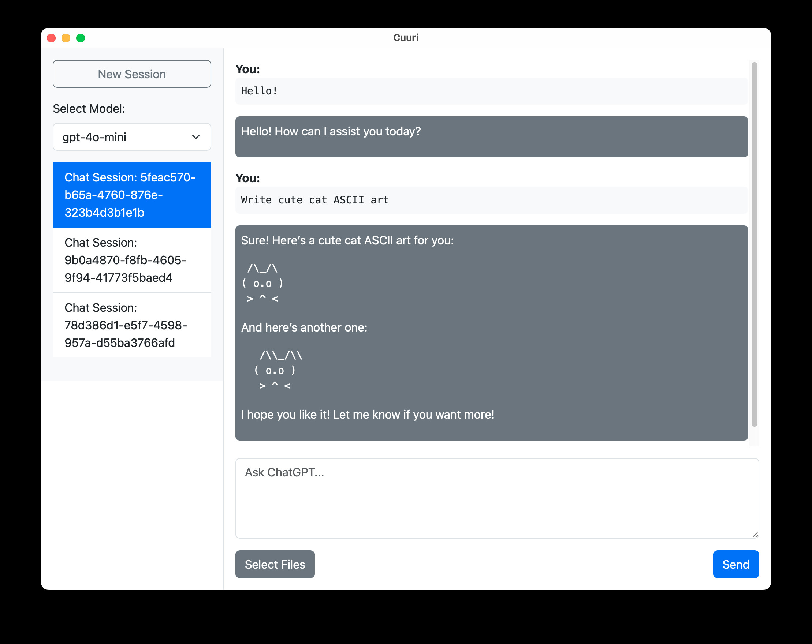Click the textarea resize handle corner
This screenshot has width=812, height=644.
(755, 535)
